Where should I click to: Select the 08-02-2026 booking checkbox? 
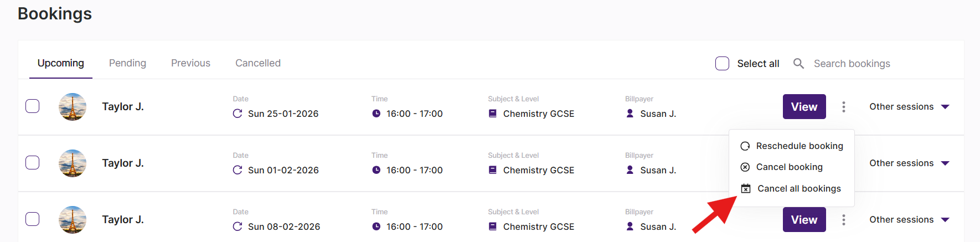tap(33, 219)
